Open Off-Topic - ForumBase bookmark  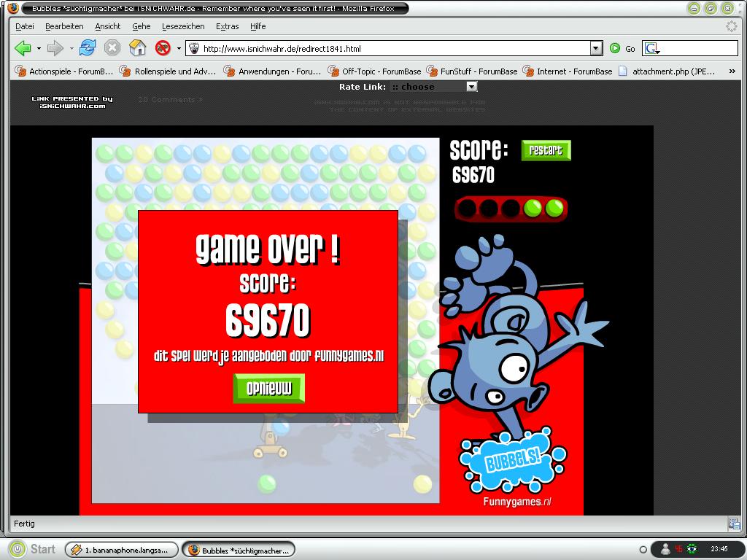tap(374, 71)
